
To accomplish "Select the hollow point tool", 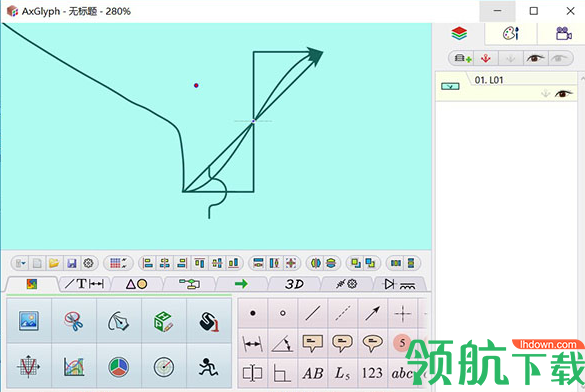I will pos(283,313).
